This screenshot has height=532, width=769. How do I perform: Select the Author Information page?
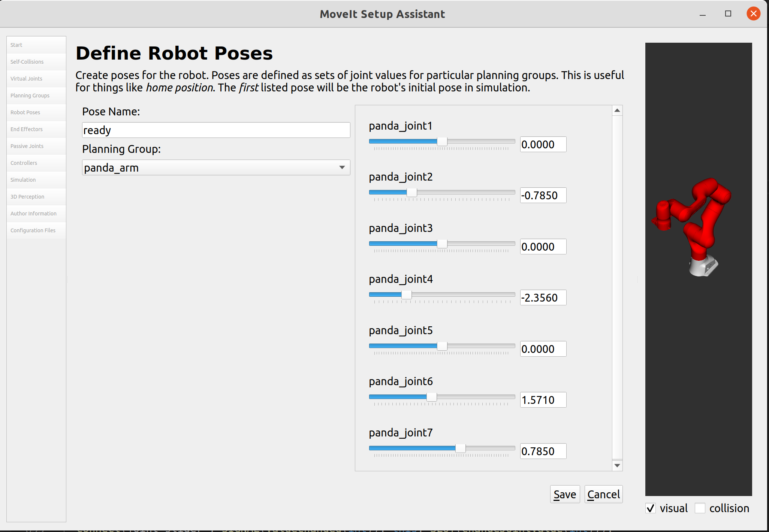click(33, 213)
